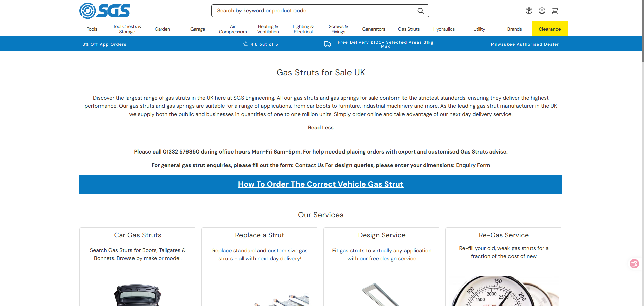
Task: Click Milwaukee Authorised Dealer link
Action: tap(525, 44)
